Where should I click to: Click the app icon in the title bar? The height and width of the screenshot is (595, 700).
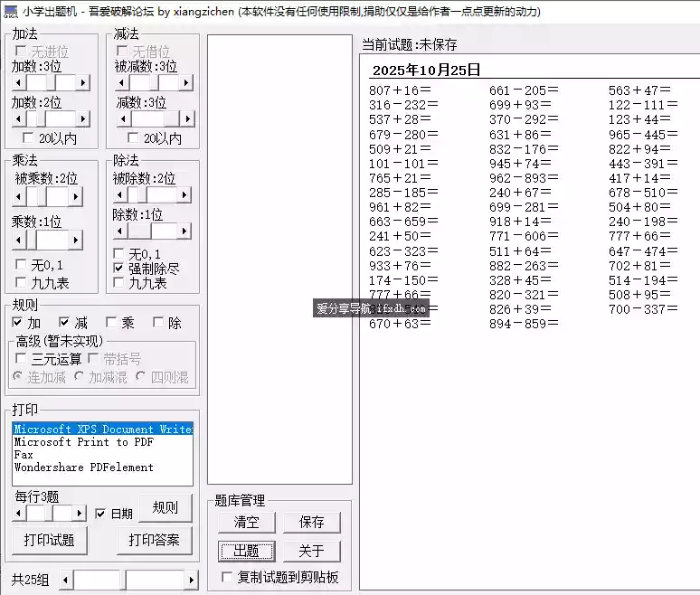click(10, 11)
